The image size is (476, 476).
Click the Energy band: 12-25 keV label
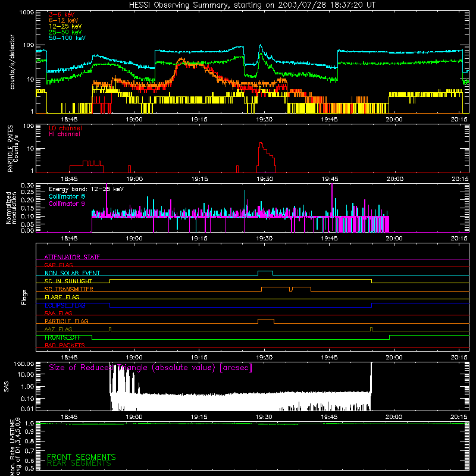click(86, 189)
